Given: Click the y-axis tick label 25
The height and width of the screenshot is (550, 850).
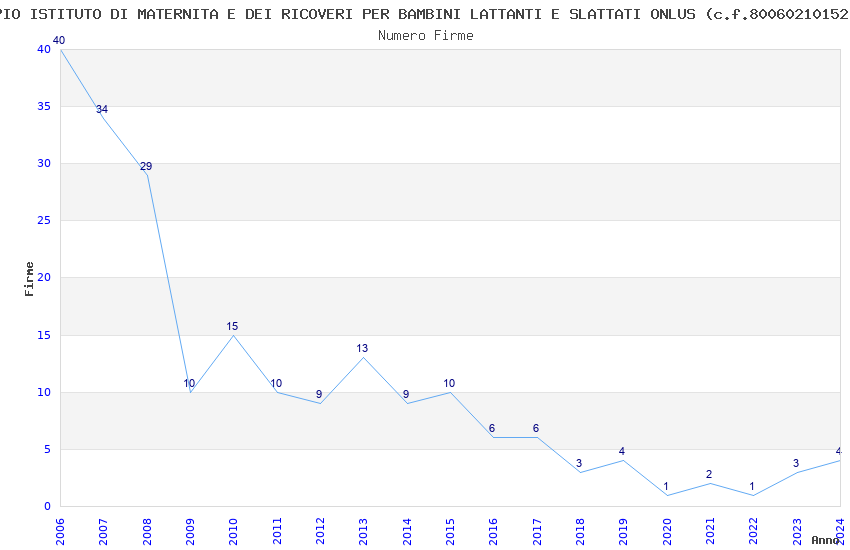Looking at the screenshot, I should click(44, 221).
